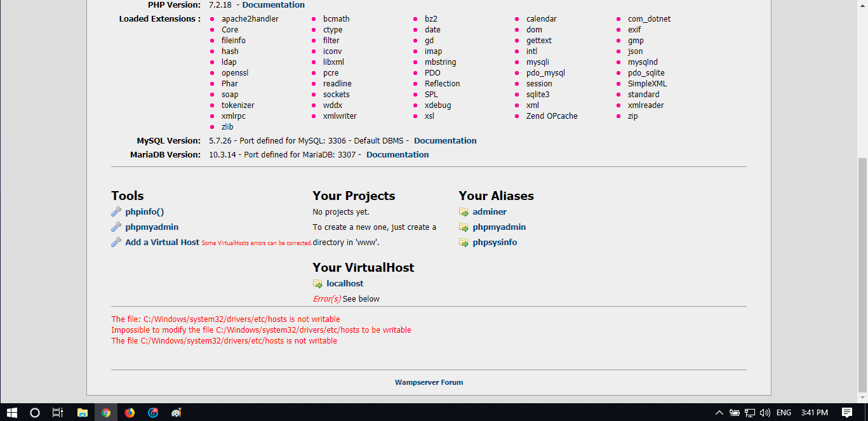The height and width of the screenshot is (421, 868).
Task: Open the phpinfo() tool link
Action: click(145, 212)
